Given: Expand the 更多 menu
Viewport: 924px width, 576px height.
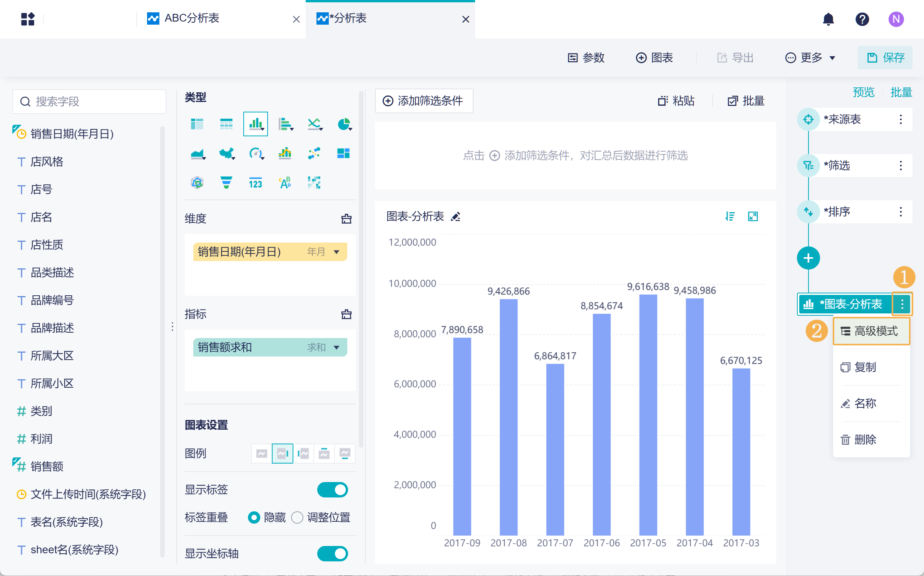Looking at the screenshot, I should 810,58.
